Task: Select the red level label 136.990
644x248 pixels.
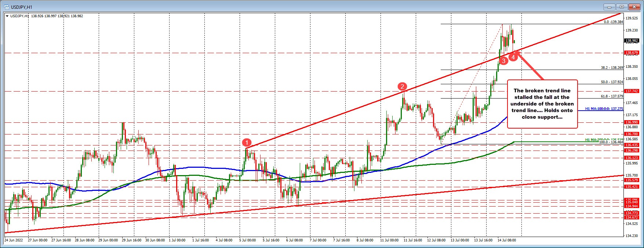Action: [x=632, y=122]
